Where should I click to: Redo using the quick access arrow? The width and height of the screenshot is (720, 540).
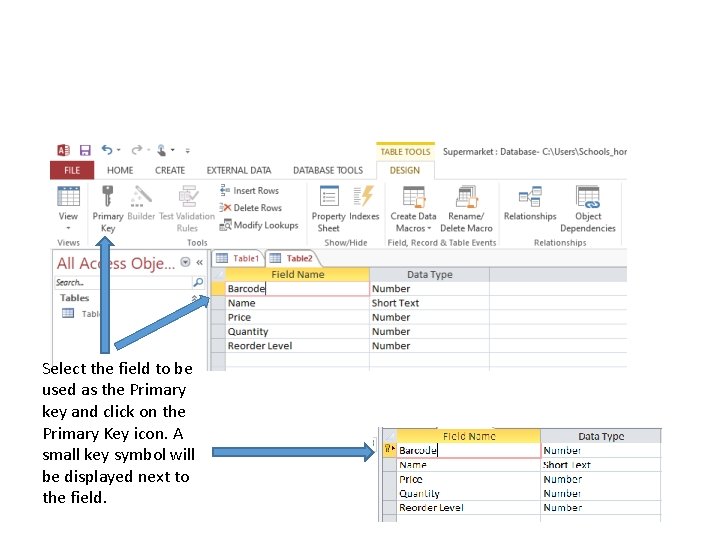(x=136, y=150)
